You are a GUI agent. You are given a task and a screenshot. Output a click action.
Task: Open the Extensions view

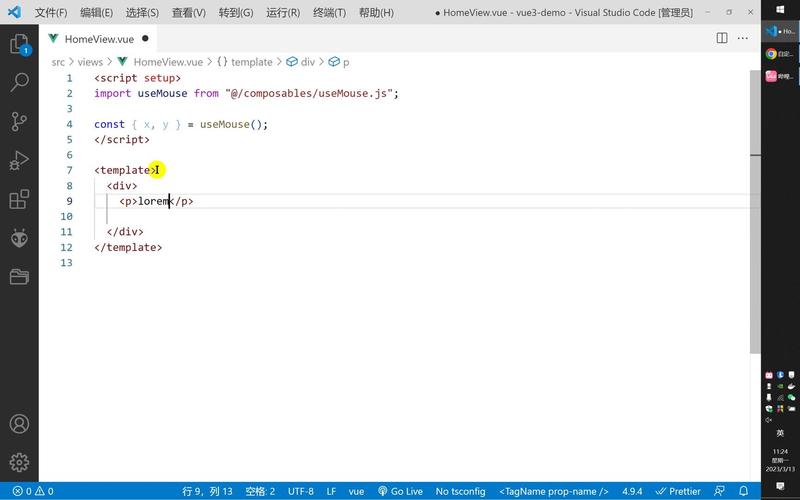tap(19, 199)
